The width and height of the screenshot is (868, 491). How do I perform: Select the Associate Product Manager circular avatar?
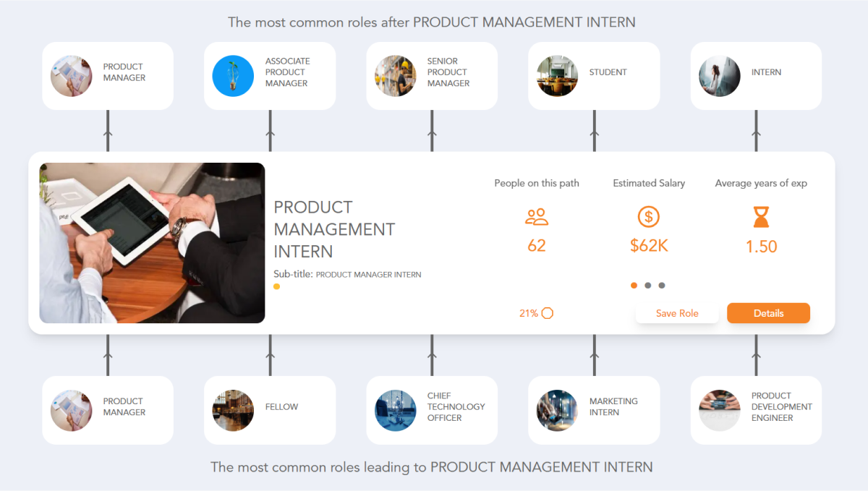[233, 75]
